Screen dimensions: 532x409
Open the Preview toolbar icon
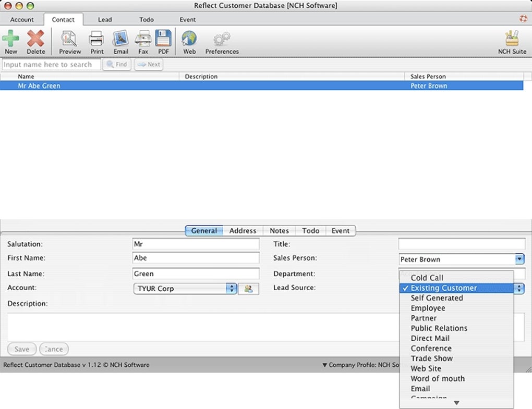(x=70, y=42)
